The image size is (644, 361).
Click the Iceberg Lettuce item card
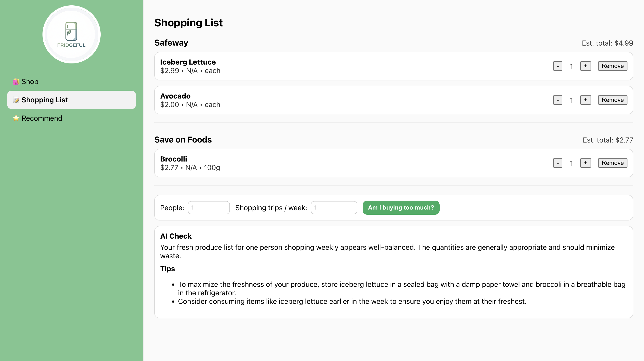(x=350, y=66)
